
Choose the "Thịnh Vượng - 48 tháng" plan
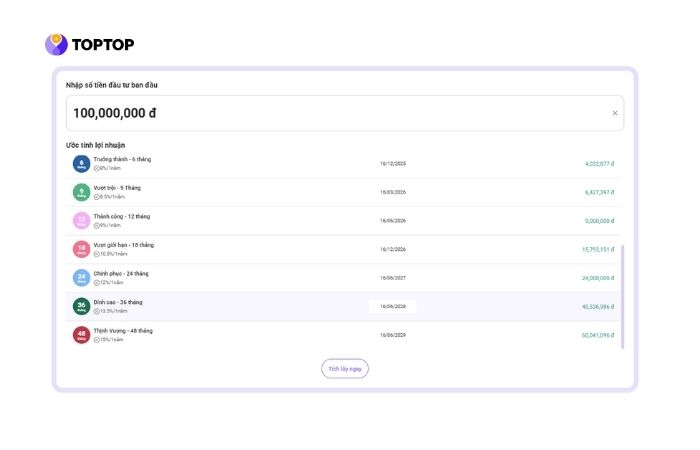tap(123, 330)
